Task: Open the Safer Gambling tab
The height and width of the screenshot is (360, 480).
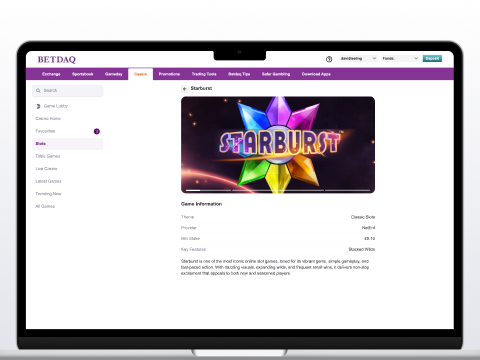Action: pyautogui.click(x=276, y=74)
